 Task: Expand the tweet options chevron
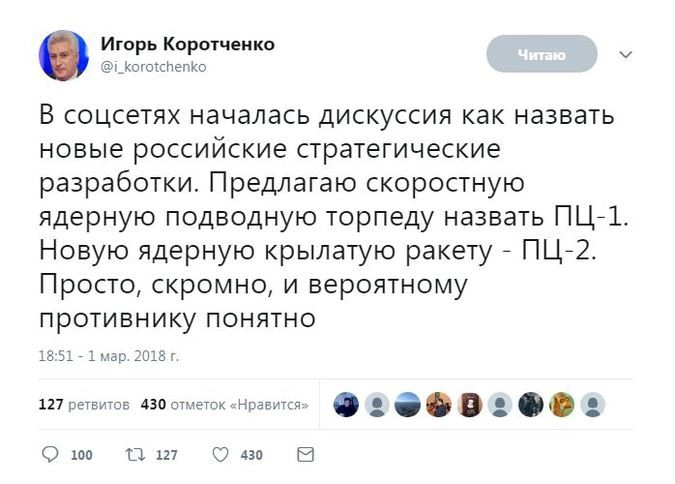626,54
